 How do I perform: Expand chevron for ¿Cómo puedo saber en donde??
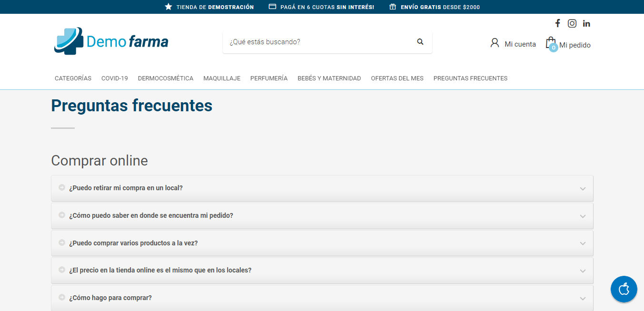pyautogui.click(x=583, y=216)
